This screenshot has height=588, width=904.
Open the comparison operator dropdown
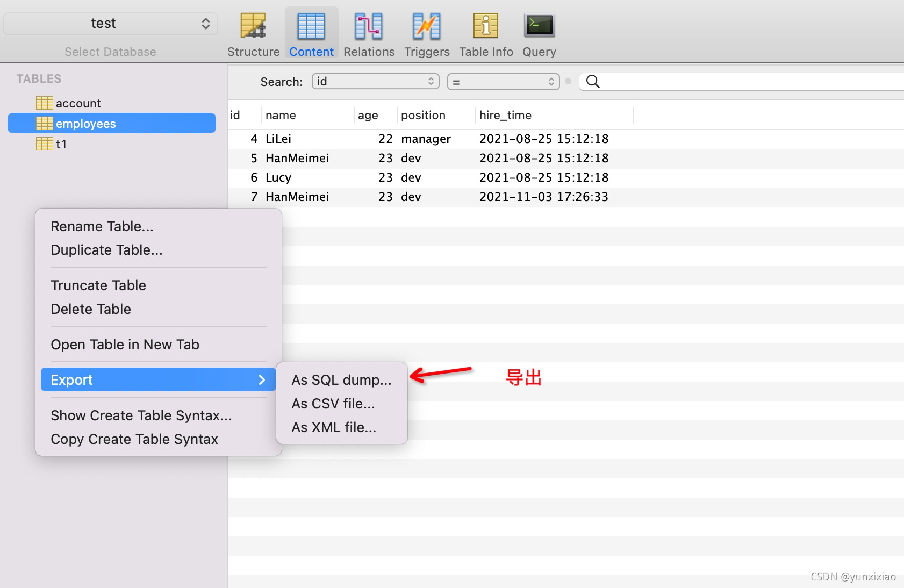point(503,81)
